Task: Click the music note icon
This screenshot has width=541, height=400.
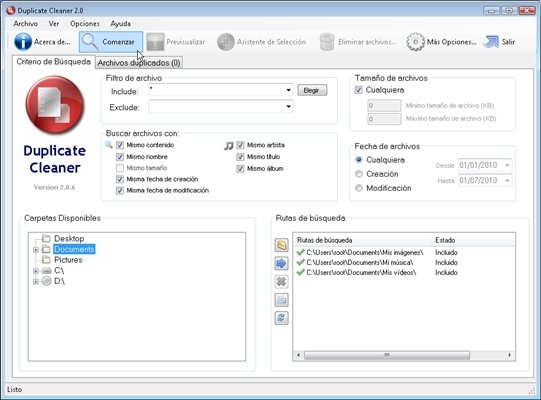Action: (228, 146)
